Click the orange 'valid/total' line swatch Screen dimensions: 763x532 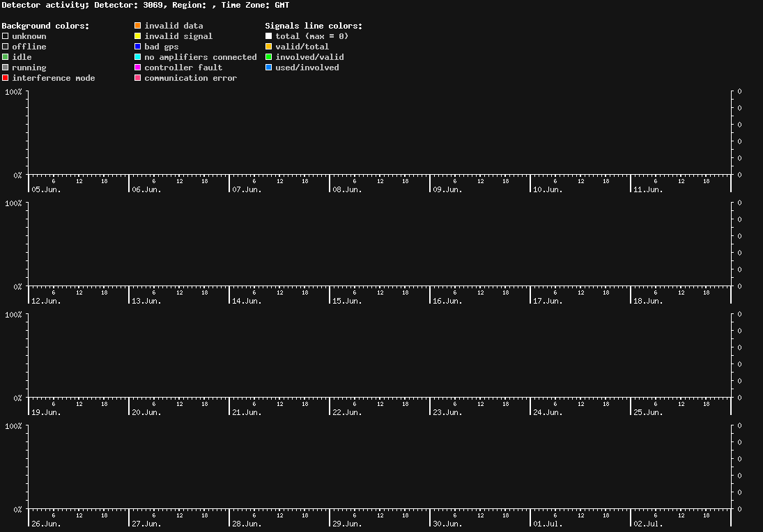coord(268,47)
